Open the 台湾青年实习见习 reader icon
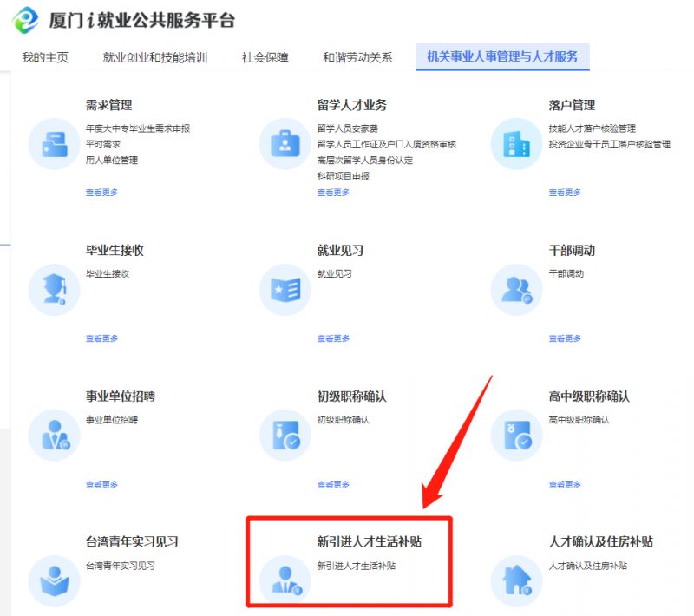This screenshot has height=616, width=694. click(x=54, y=581)
